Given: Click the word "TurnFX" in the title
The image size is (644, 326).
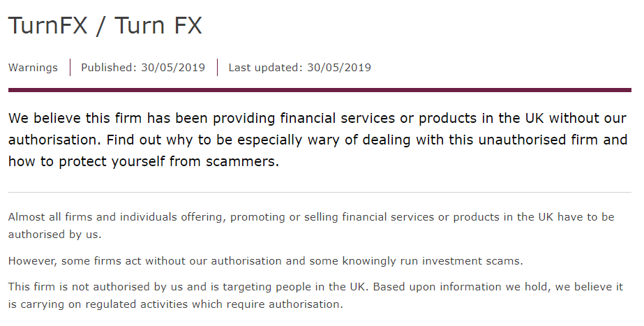Looking at the screenshot, I should pyautogui.click(x=48, y=25).
